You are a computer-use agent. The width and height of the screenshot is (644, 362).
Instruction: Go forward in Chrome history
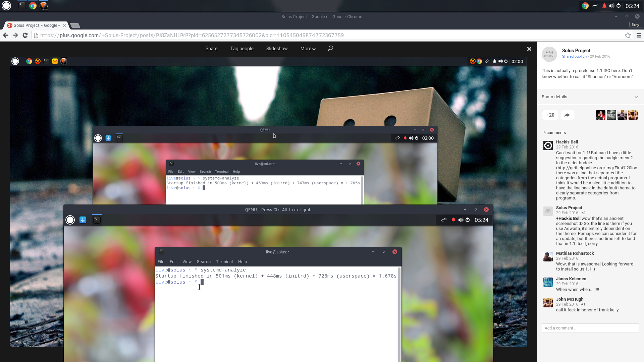pyautogui.click(x=15, y=35)
